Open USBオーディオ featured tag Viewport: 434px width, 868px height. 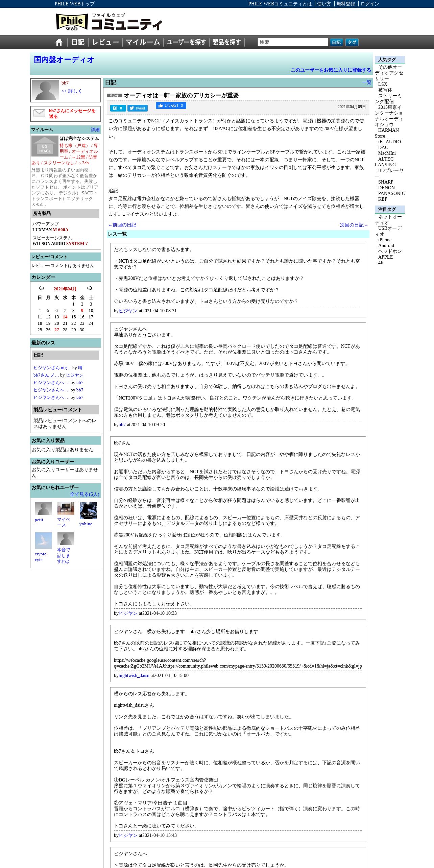tap(388, 231)
